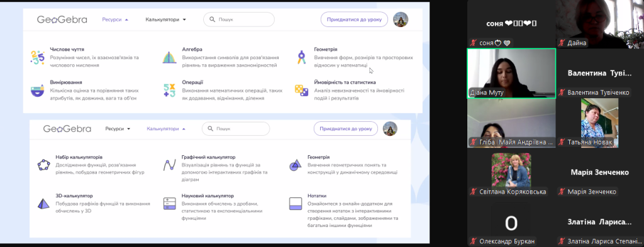
Task: Open upper profile avatar menu
Action: pos(401,19)
